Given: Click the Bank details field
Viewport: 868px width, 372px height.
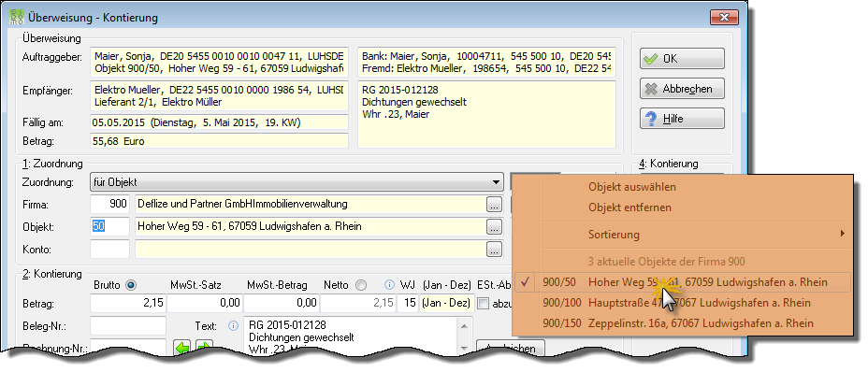Looking at the screenshot, I should pyautogui.click(x=487, y=62).
